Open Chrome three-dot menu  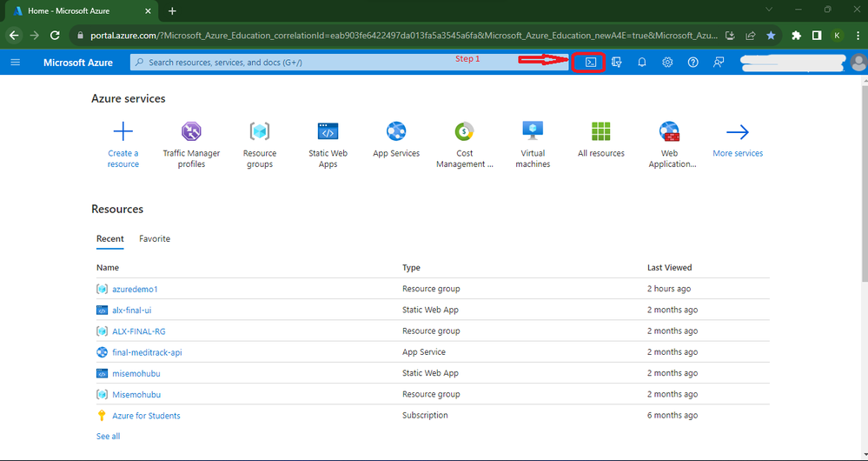[x=857, y=35]
